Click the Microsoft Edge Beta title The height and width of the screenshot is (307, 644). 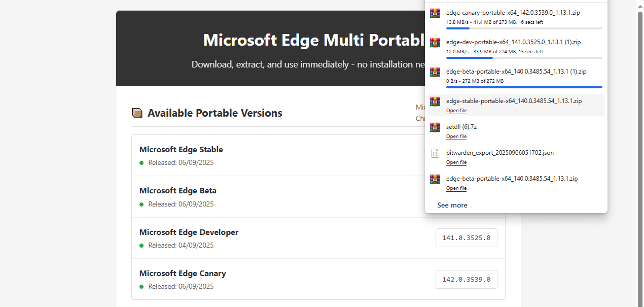click(x=178, y=191)
